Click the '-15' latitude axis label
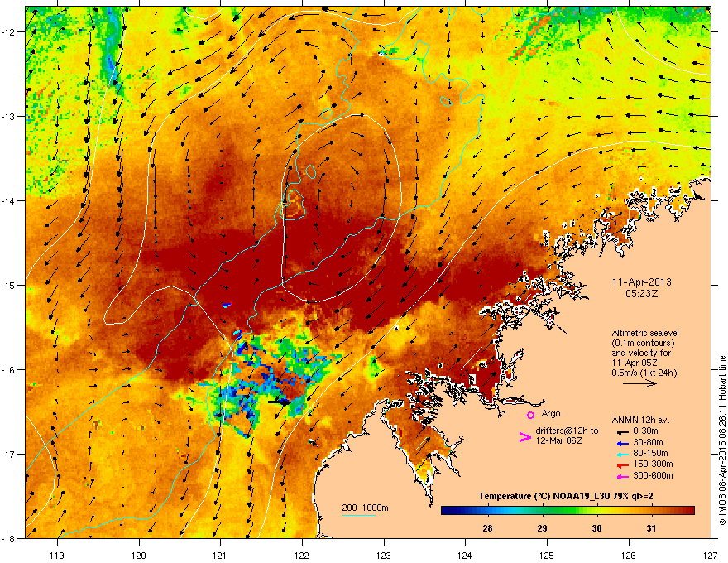728x563 pixels. click(x=7, y=285)
